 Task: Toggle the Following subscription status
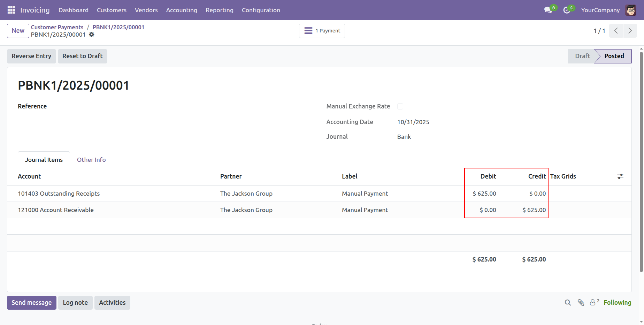617,303
